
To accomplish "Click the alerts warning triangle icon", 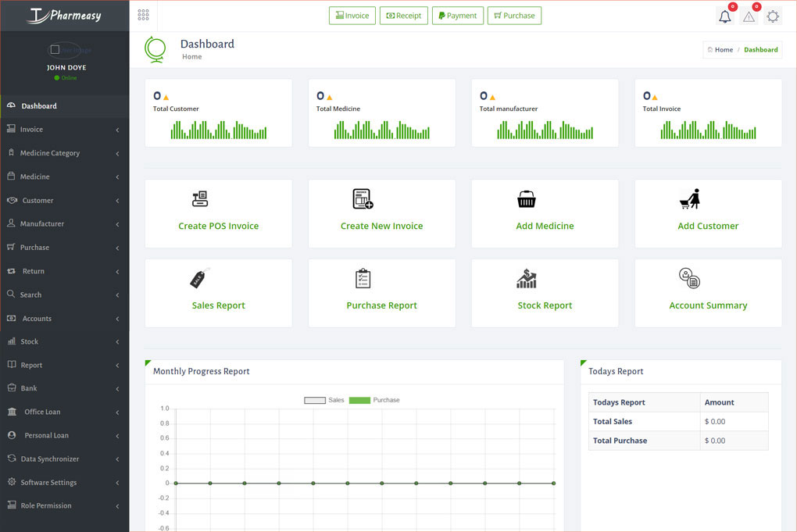I will click(748, 16).
